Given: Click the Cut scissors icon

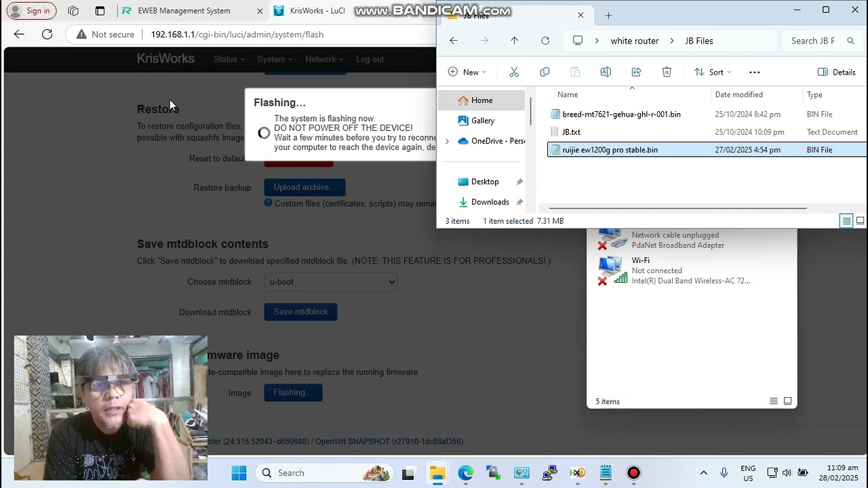Looking at the screenshot, I should pos(514,72).
